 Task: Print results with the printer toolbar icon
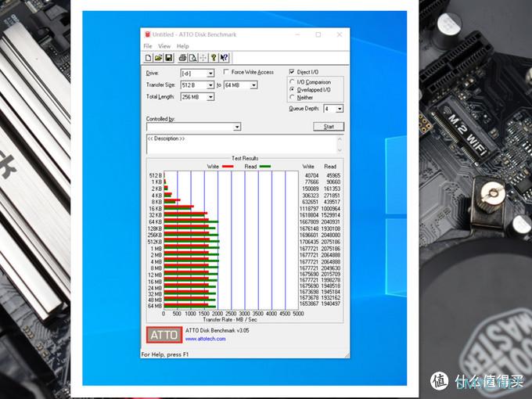coord(182,58)
